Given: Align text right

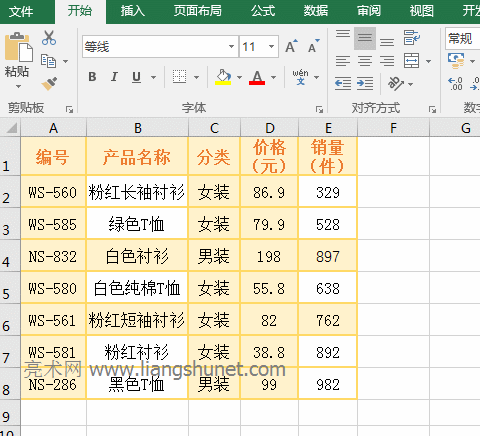Looking at the screenshot, I should tap(387, 61).
